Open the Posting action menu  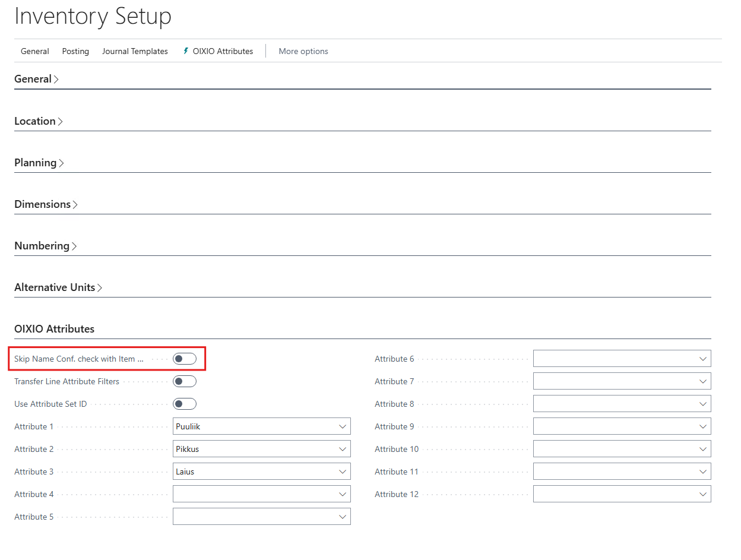tap(75, 51)
